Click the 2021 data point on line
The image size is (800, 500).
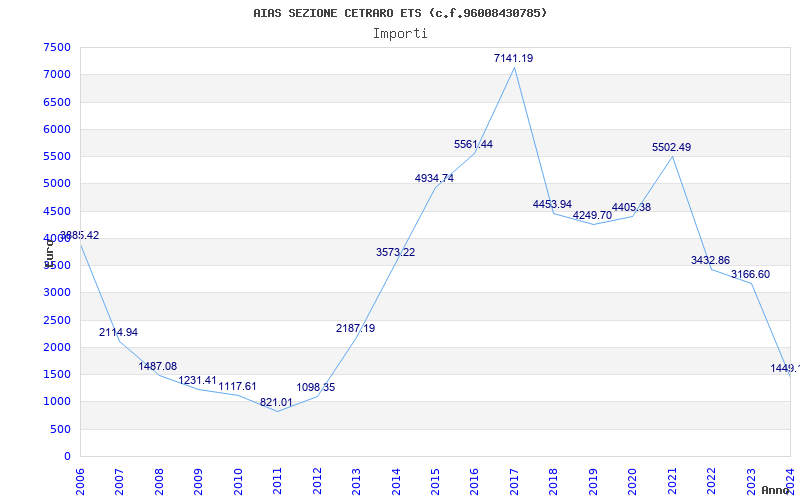coord(672,157)
